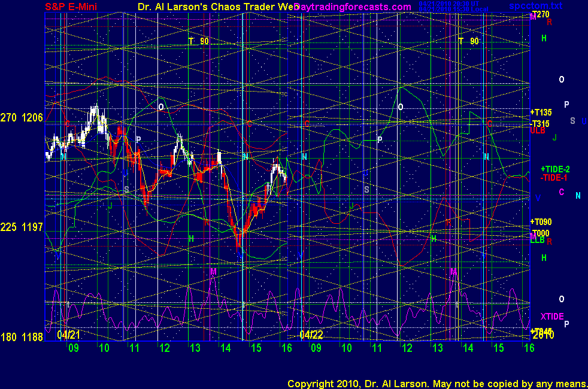Click the "04/21/2010 20:30 UT" timestamp

[x=449, y=4]
